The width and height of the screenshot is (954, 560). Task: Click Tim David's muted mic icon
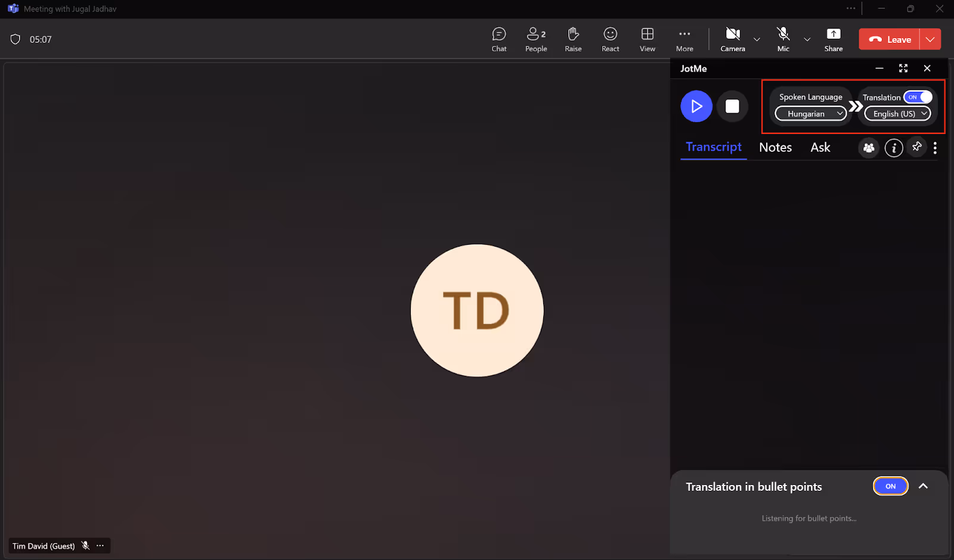tap(86, 546)
